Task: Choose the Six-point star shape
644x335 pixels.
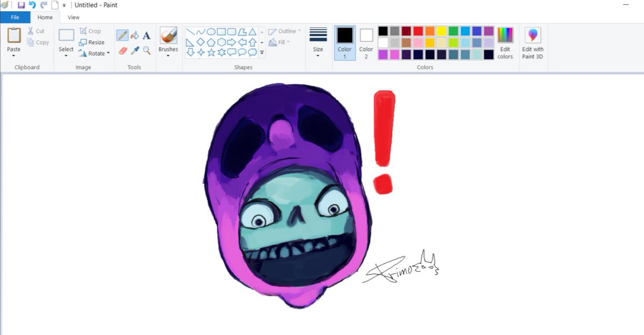Action: tap(221, 52)
